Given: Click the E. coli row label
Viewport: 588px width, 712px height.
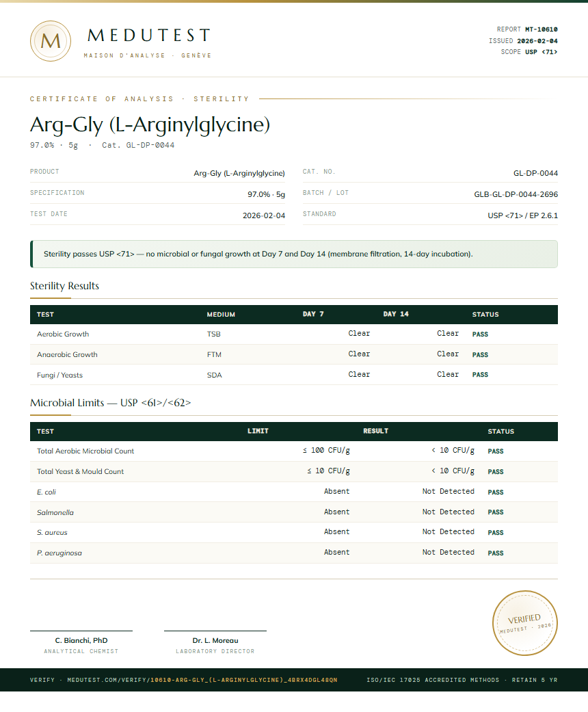Looking at the screenshot, I should coord(46,492).
